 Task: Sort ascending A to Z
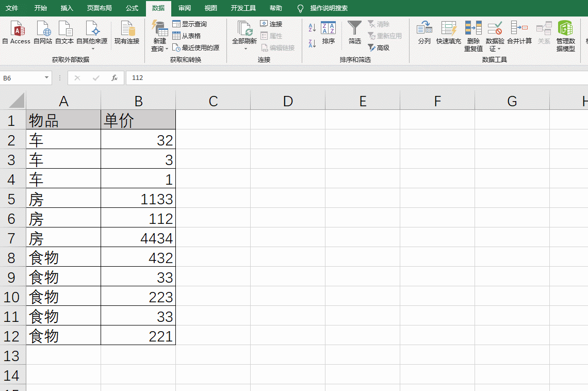click(312, 27)
